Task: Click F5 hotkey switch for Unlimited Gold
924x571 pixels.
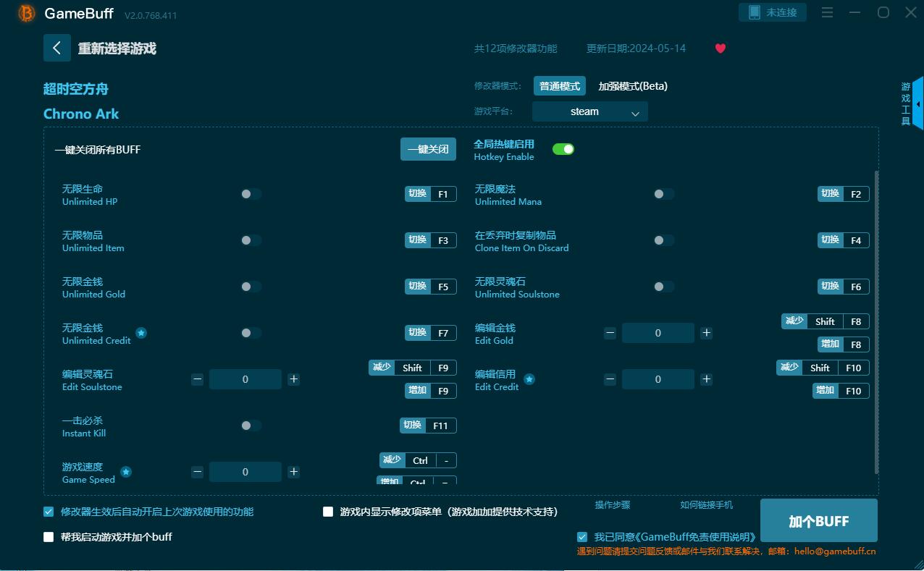Action: click(431, 287)
